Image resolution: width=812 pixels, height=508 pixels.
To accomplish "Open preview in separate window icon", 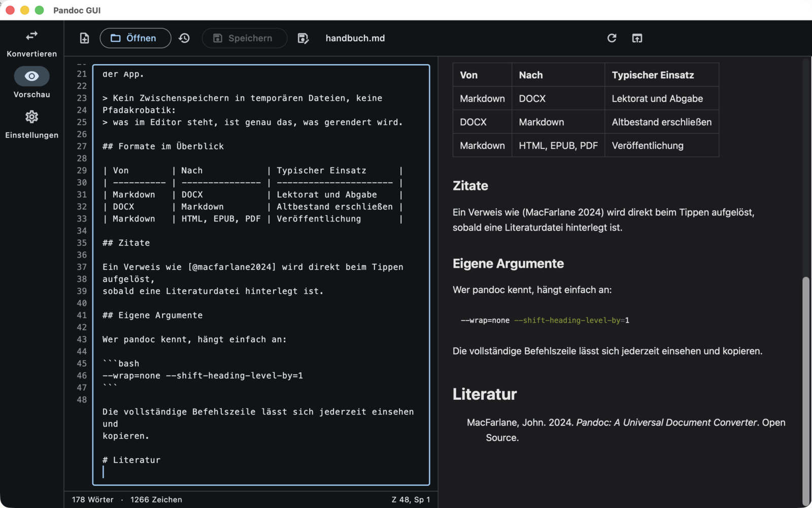I will point(637,38).
